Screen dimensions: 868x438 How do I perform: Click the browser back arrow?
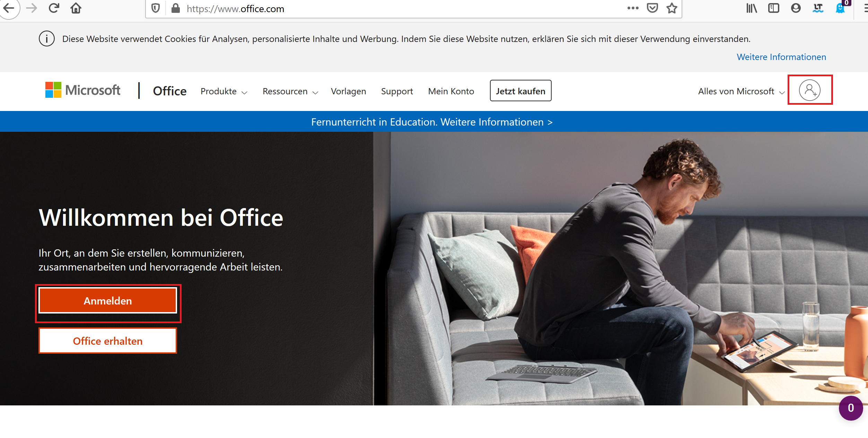pyautogui.click(x=9, y=8)
